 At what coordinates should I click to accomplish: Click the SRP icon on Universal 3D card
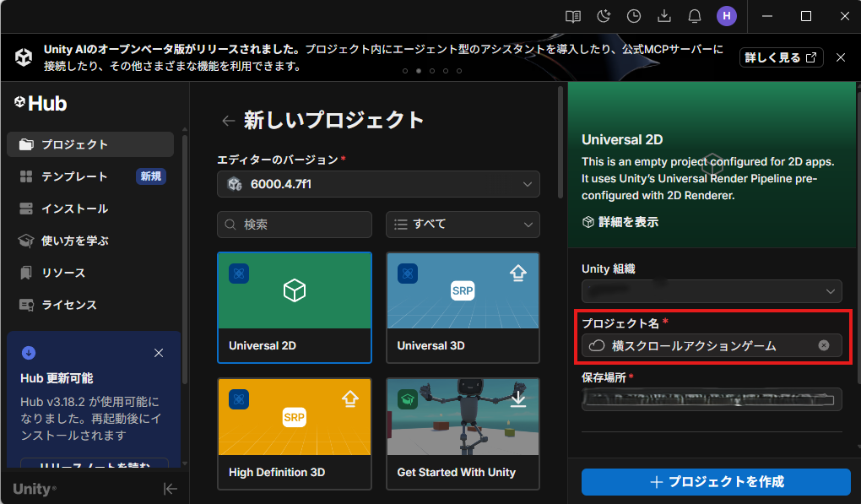pyautogui.click(x=463, y=291)
